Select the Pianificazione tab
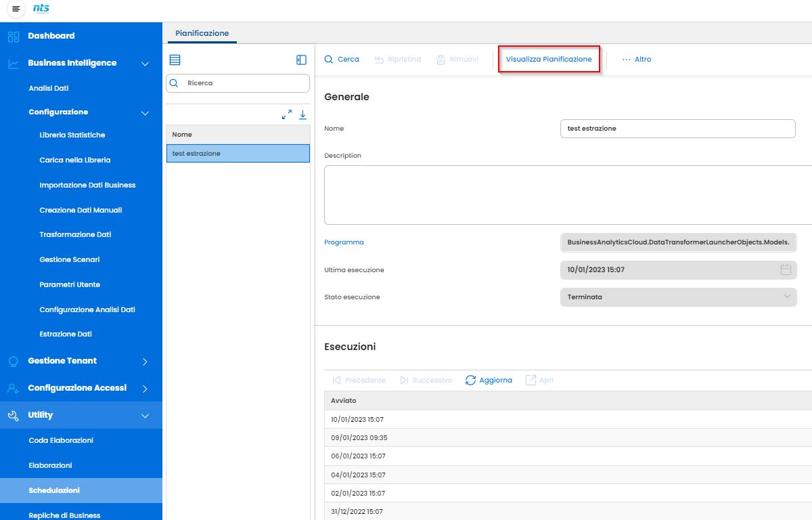 click(202, 33)
